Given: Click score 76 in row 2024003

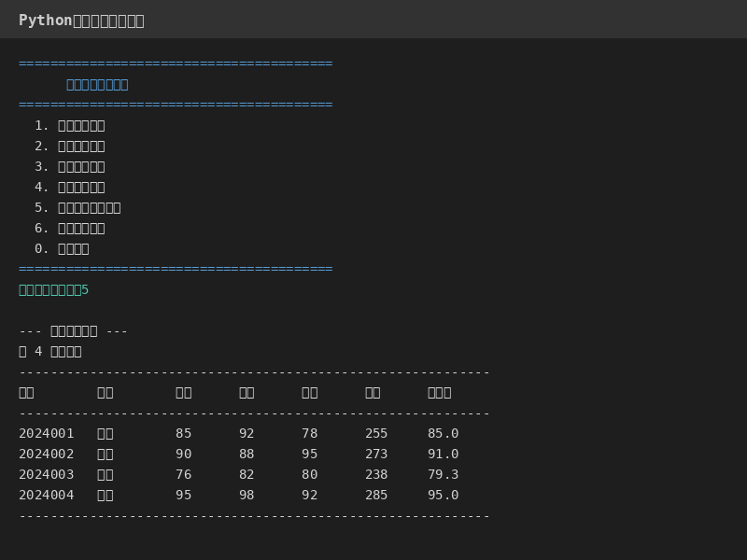Looking at the screenshot, I should pos(183,474).
